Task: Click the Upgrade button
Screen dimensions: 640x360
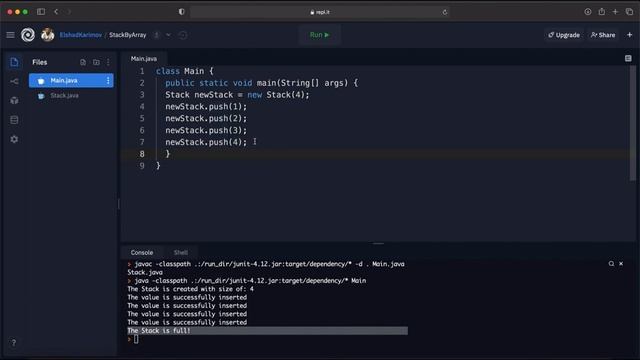Action: 564,35
